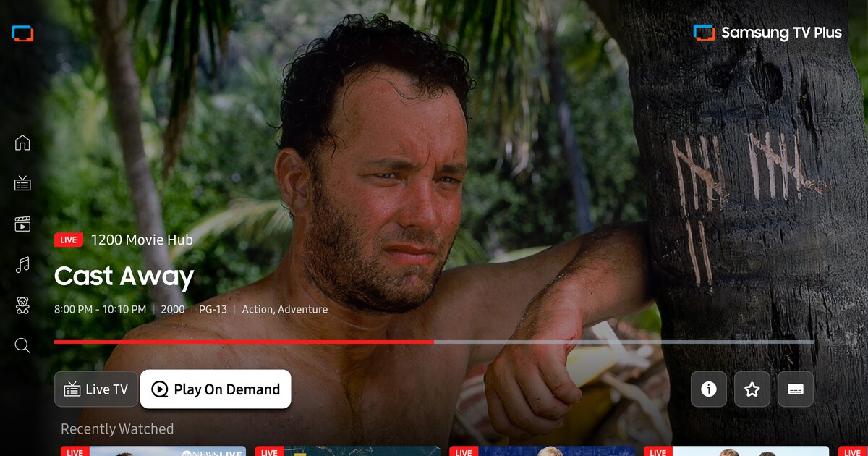The image size is (868, 456).
Task: Open the Music note sidebar icon
Action: [22, 265]
